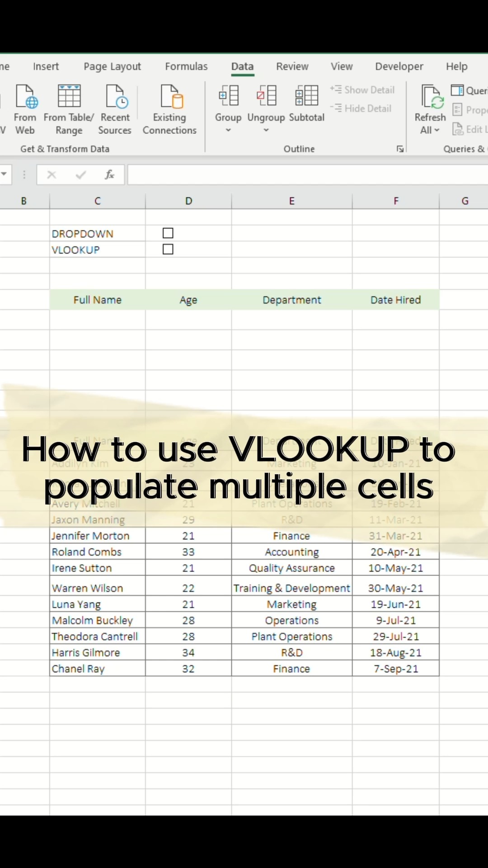Select column D header

coord(188,201)
